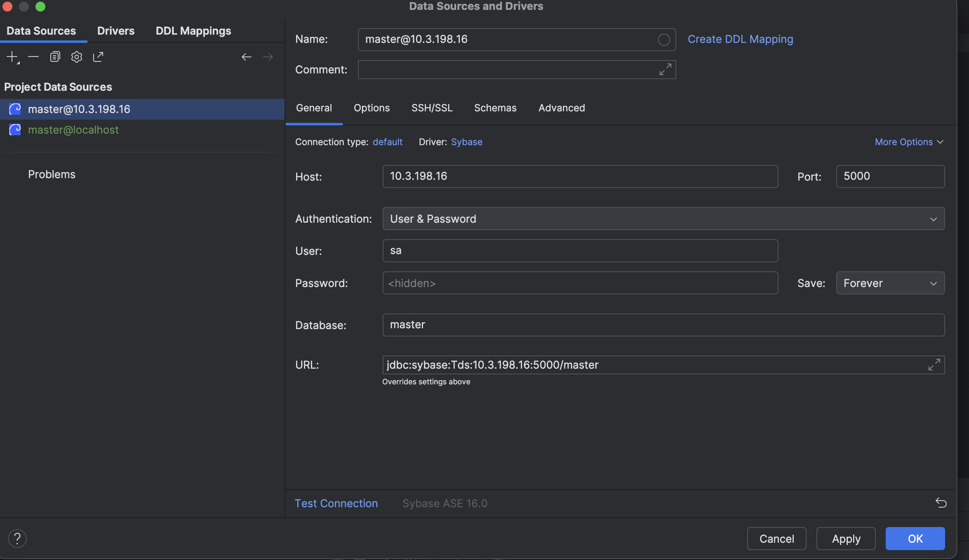Open data source settings gear icon

pos(76,57)
